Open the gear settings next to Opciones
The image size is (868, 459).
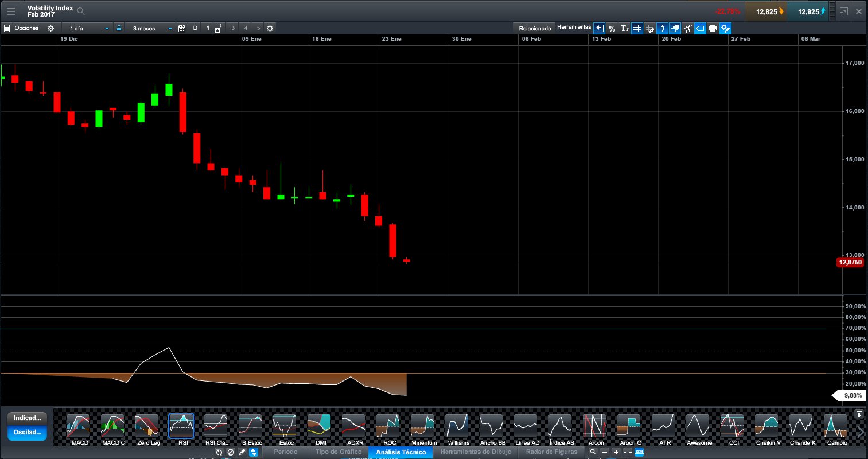(x=50, y=28)
